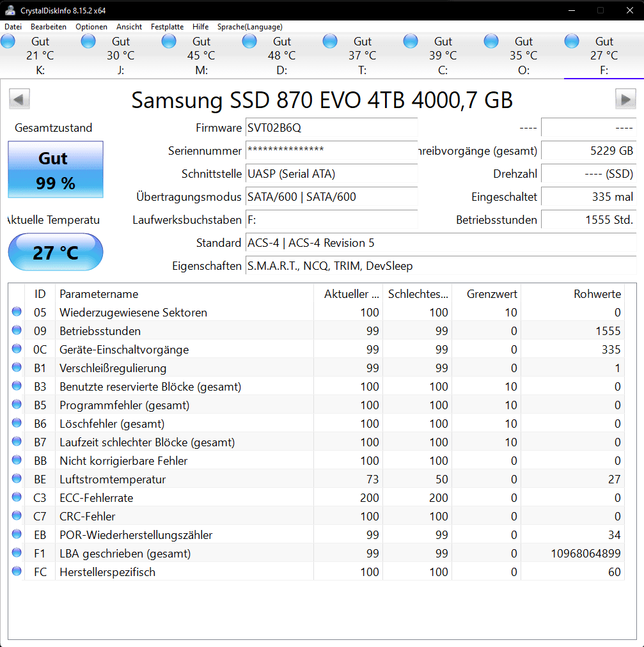Click CrystalDiskInfo title bar app icon

pos(10,10)
